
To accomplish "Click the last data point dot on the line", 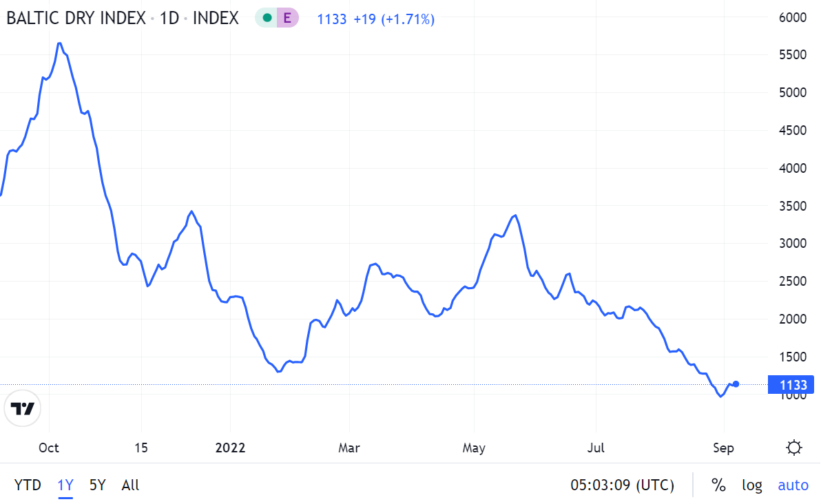I will pyautogui.click(x=736, y=384).
